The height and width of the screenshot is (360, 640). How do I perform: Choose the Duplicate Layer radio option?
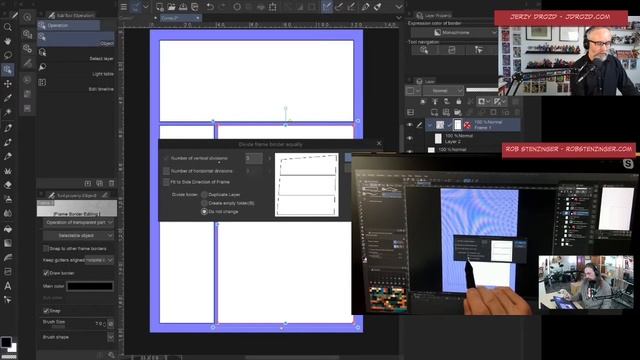pos(204,195)
